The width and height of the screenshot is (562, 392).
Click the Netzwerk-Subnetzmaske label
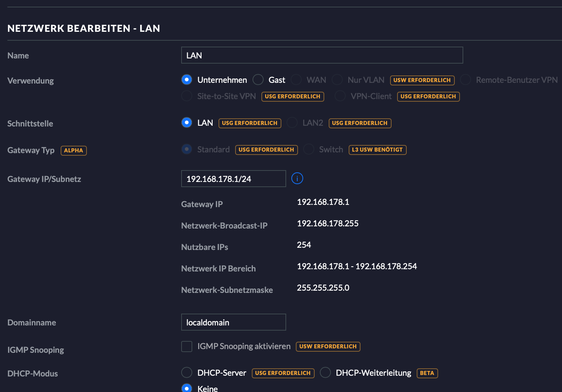pyautogui.click(x=227, y=290)
